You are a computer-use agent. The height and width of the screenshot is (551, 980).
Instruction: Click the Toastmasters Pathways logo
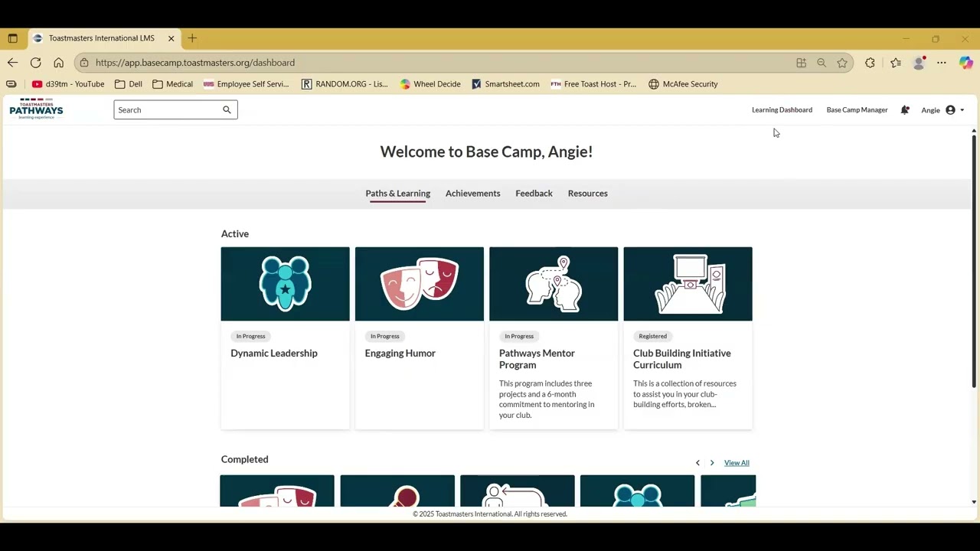pos(36,109)
